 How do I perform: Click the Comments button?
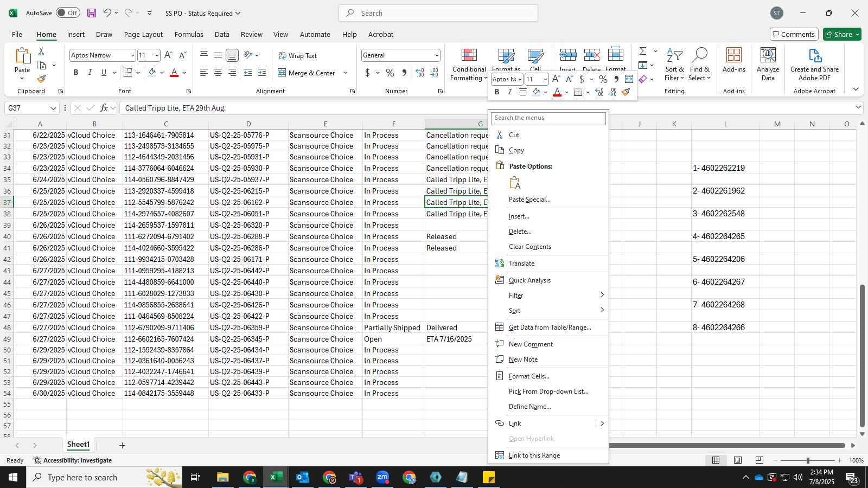794,34
